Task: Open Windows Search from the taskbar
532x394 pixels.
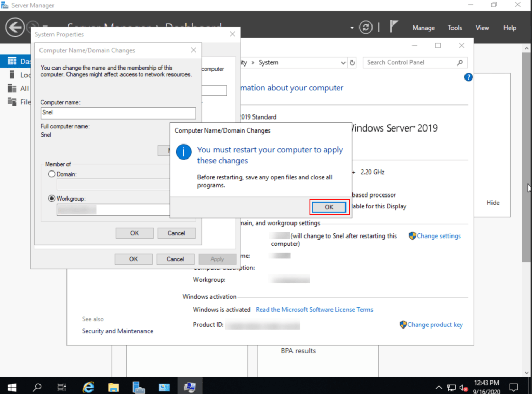Action: 36,387
